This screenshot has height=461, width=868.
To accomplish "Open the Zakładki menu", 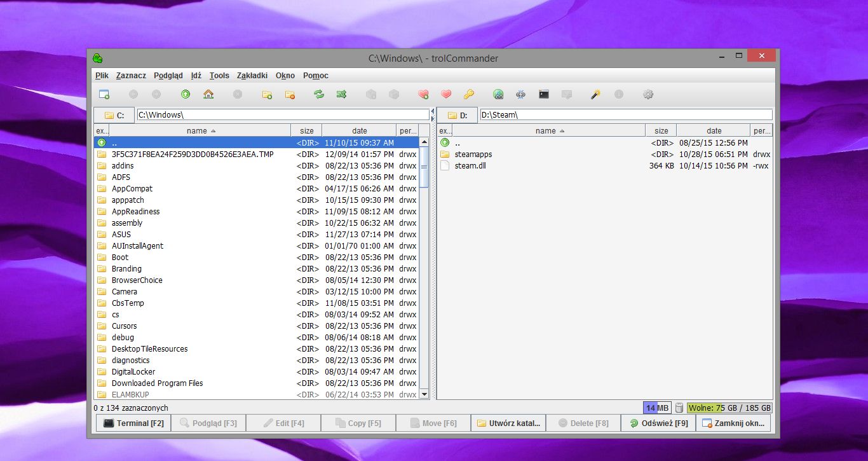I will (x=252, y=75).
